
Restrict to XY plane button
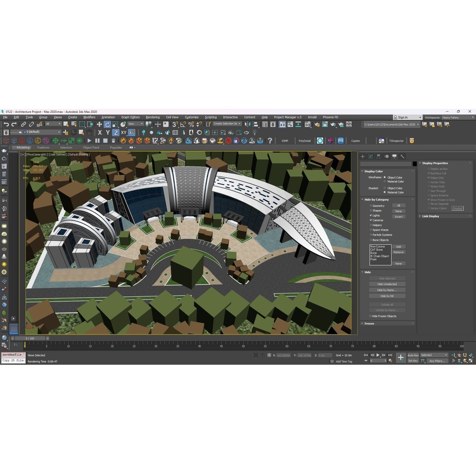coord(123,132)
